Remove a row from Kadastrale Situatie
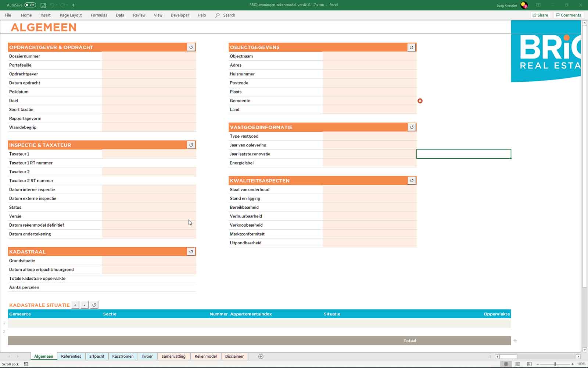The height and width of the screenshot is (368, 588). click(85, 305)
